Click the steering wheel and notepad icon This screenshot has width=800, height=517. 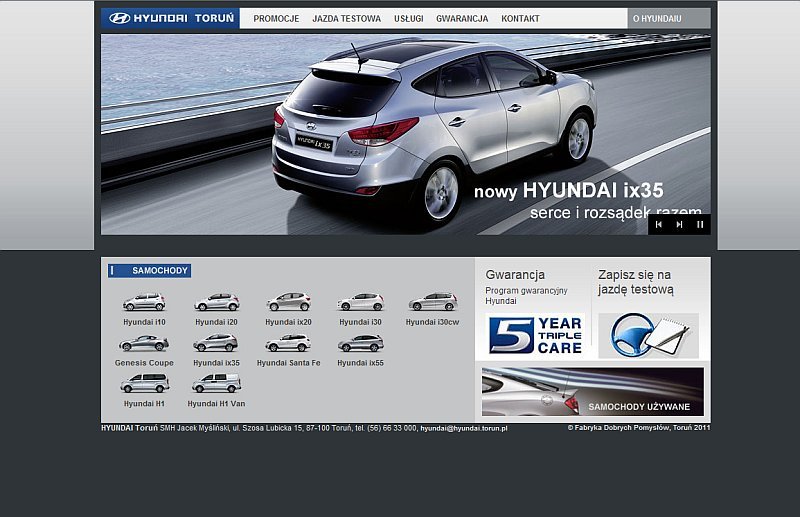pos(648,335)
